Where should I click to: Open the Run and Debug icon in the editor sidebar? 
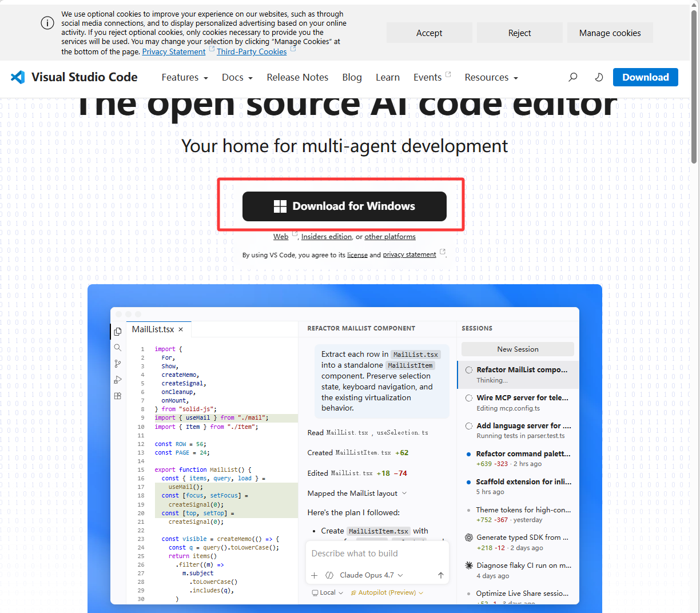coord(118,380)
